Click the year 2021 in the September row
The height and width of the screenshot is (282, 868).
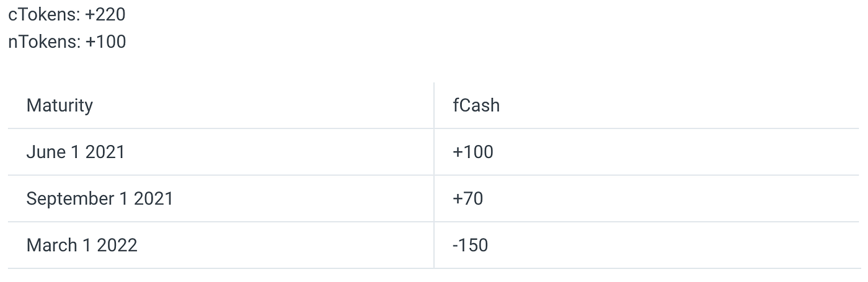[x=153, y=198]
